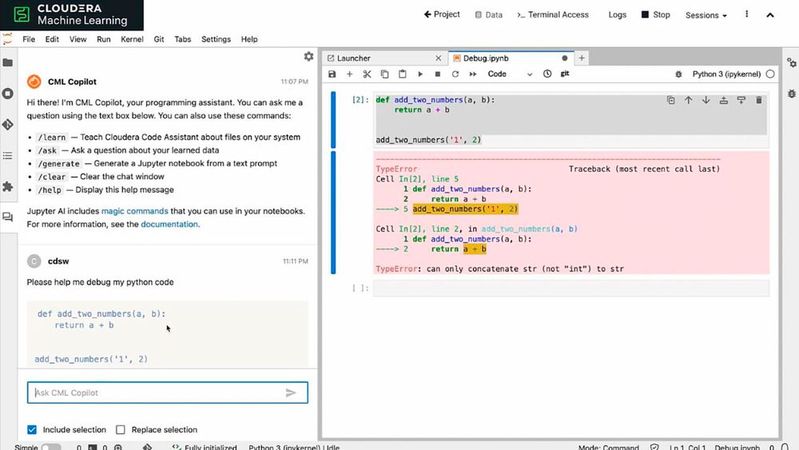Open the Git menu
The image size is (799, 450).
[x=159, y=39]
